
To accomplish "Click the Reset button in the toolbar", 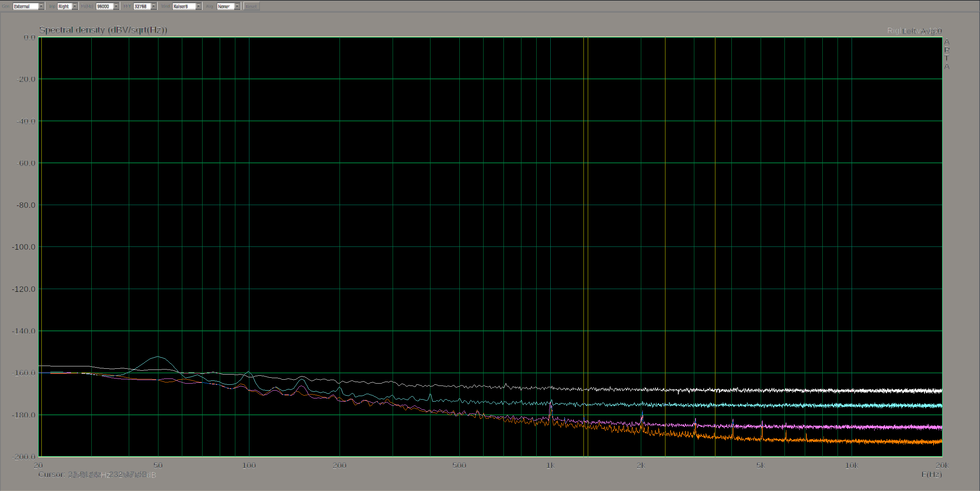I will [251, 6].
